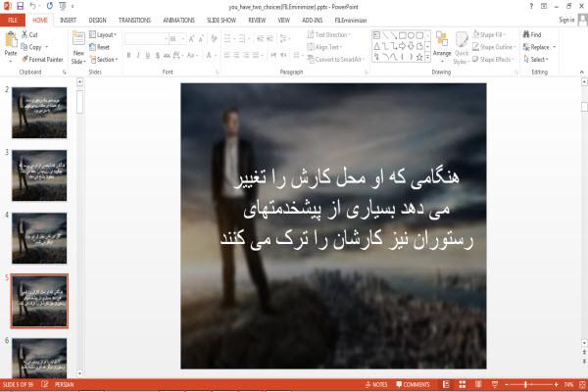This screenshot has width=588, height=392.
Task: Click Increase Font Size
Action: point(192,38)
